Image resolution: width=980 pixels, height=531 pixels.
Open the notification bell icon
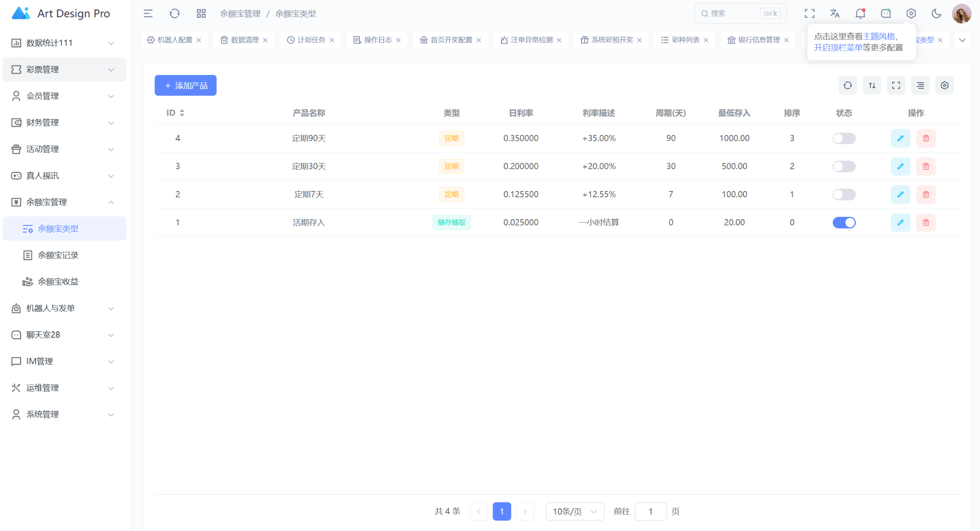(x=860, y=14)
